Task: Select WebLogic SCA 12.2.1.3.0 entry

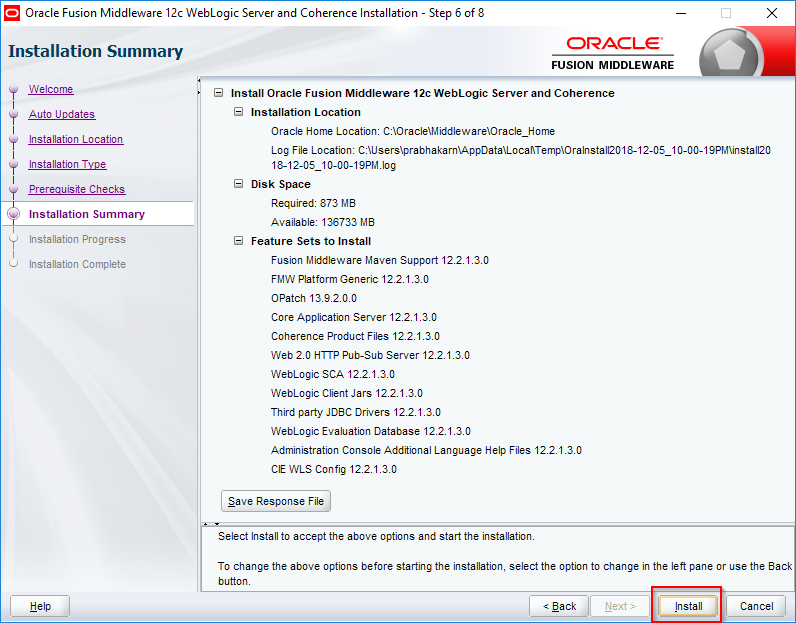Action: click(x=333, y=374)
